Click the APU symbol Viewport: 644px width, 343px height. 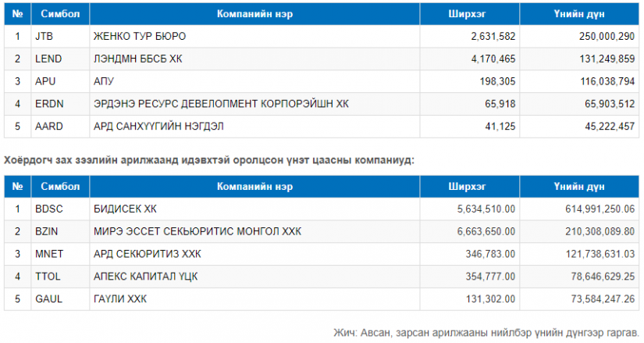[x=45, y=81]
